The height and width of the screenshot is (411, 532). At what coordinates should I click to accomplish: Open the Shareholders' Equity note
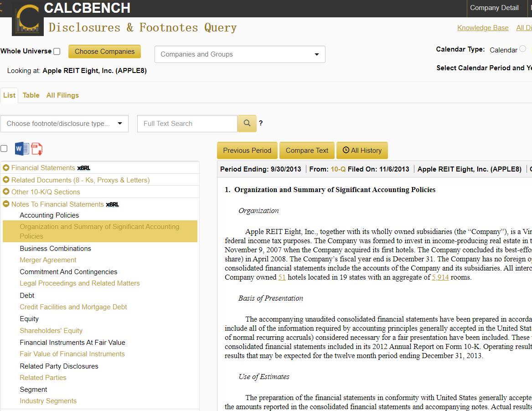coord(51,331)
